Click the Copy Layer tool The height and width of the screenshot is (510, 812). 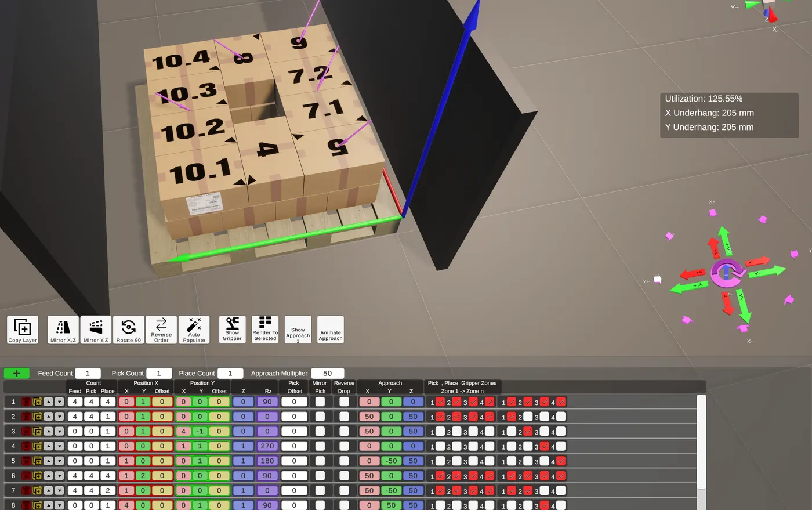pyautogui.click(x=23, y=330)
